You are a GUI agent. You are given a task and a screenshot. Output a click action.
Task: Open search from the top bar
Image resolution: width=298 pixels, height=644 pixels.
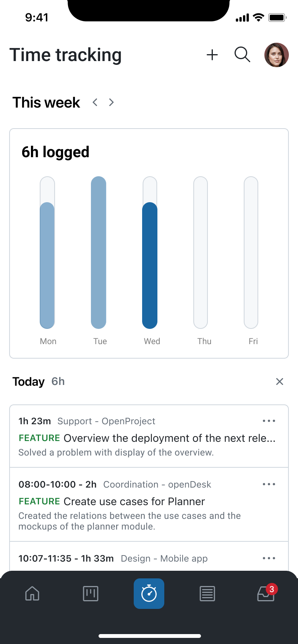point(242,55)
